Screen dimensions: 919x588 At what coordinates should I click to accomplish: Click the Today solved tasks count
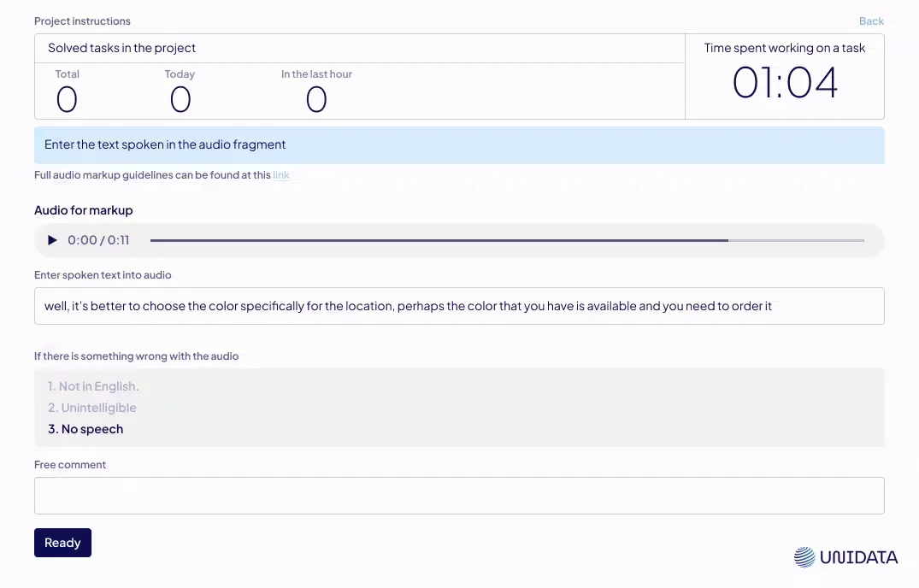pyautogui.click(x=180, y=99)
